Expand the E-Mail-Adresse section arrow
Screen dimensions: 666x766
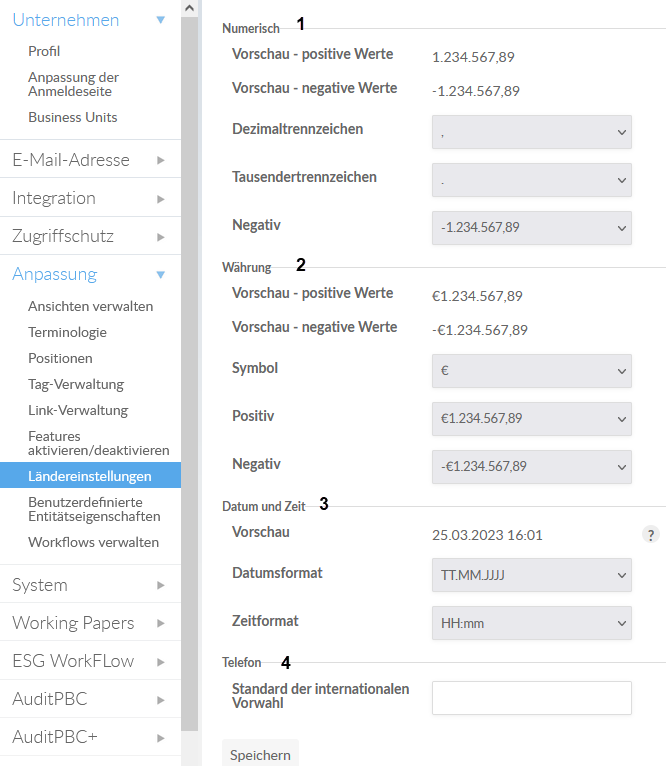[160, 160]
